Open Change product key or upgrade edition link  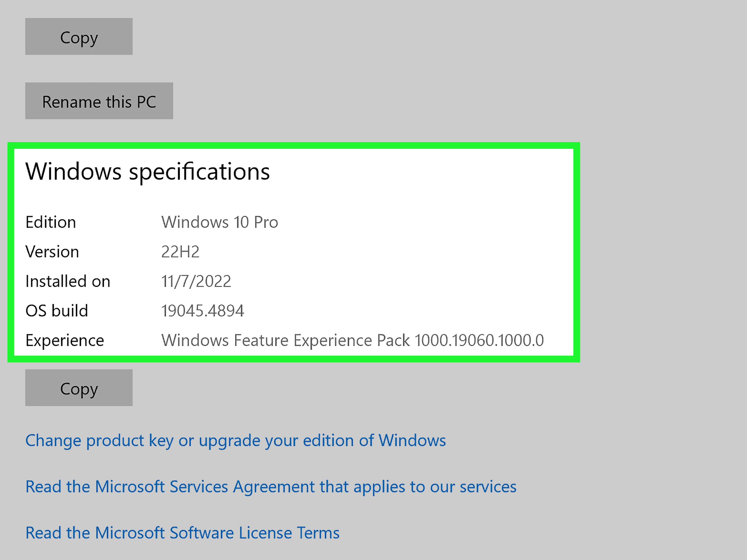236,441
